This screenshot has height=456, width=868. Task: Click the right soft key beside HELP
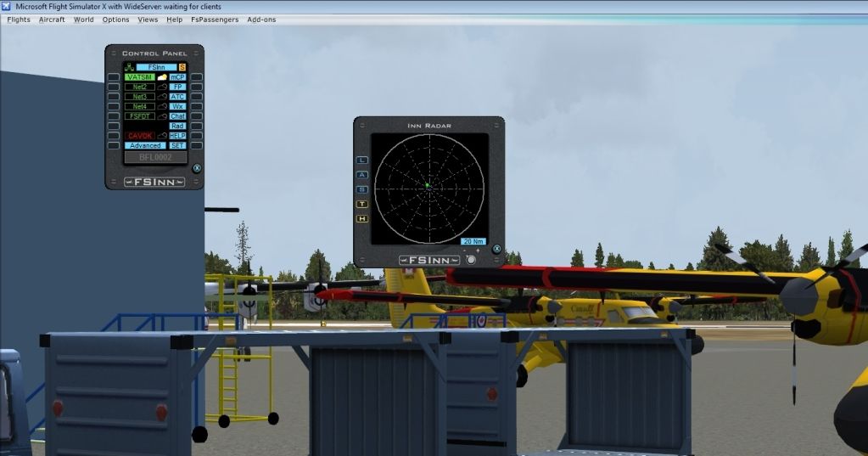pos(197,136)
